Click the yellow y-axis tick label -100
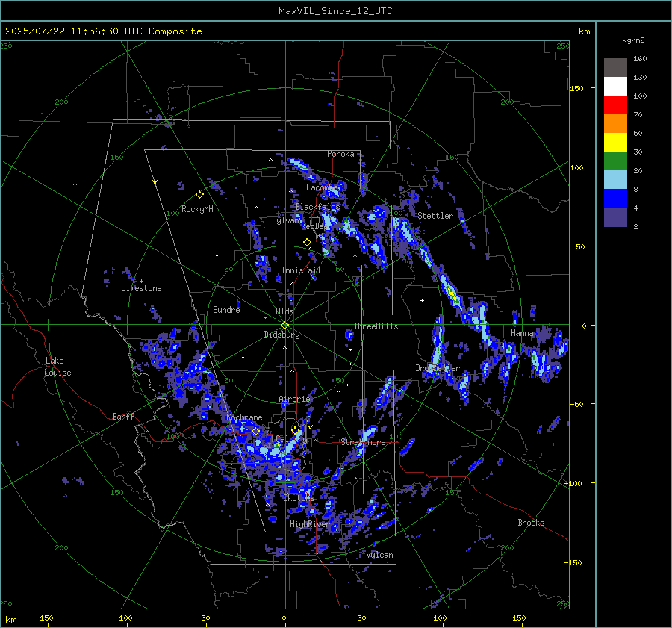The image size is (672, 628). pos(573,483)
